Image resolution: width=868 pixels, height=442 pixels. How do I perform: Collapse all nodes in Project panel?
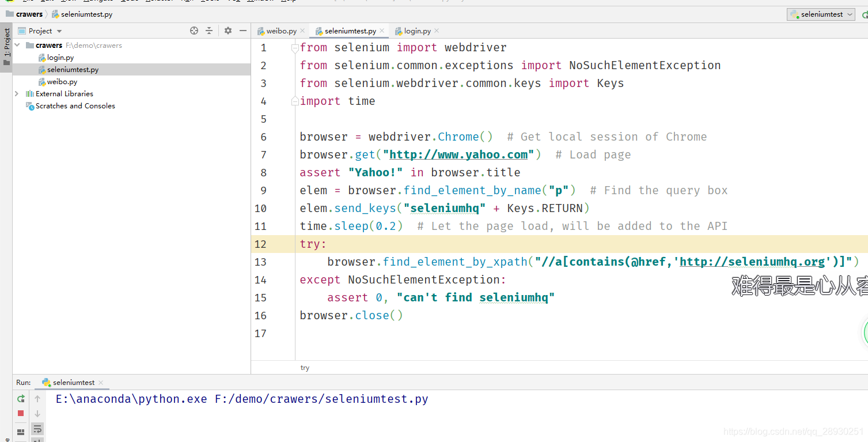tap(209, 31)
